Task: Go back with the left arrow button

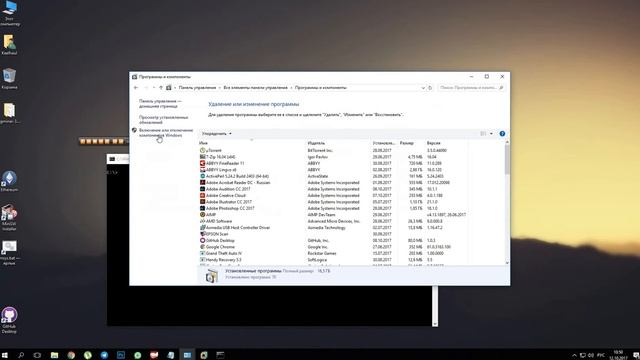Action: [x=136, y=88]
